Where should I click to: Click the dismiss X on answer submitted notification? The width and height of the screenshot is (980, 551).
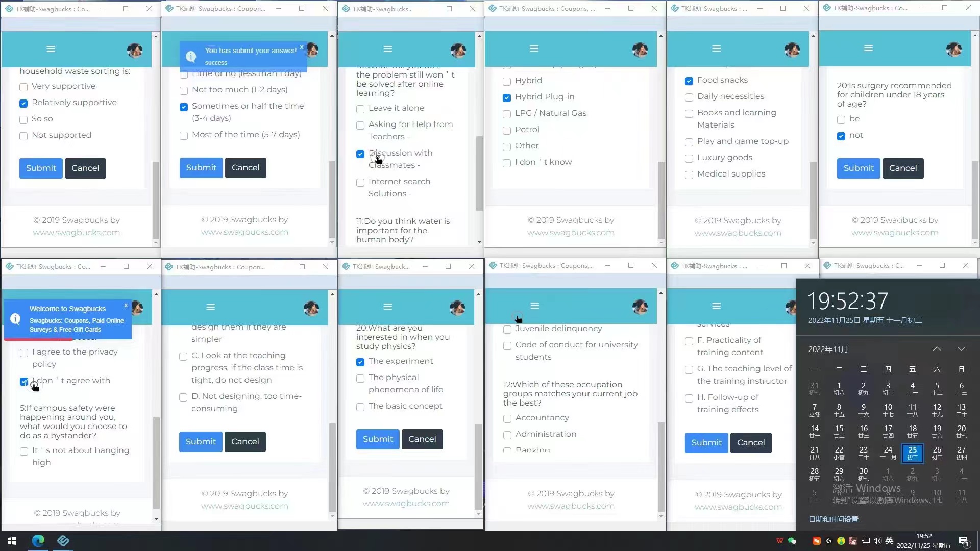pos(302,47)
